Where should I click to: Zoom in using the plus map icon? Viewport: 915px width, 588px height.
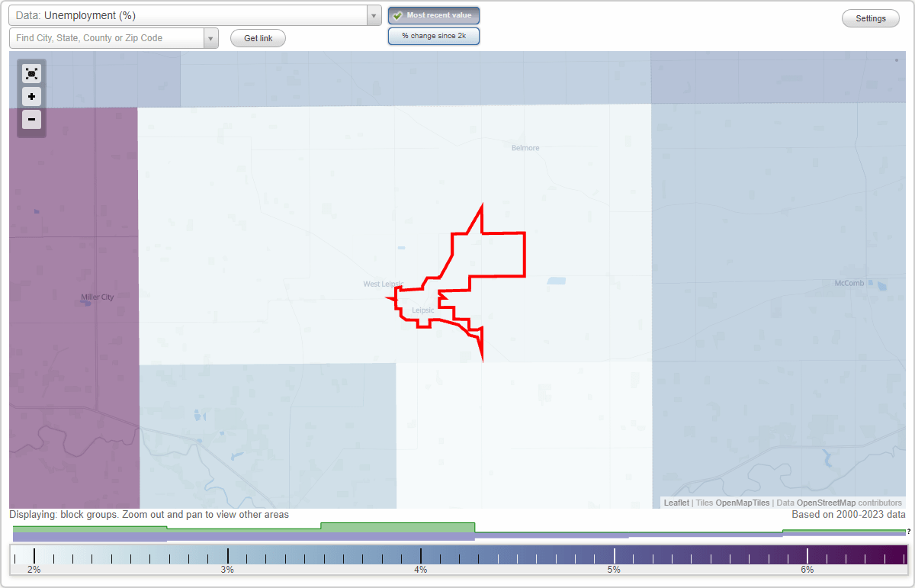pos(31,96)
